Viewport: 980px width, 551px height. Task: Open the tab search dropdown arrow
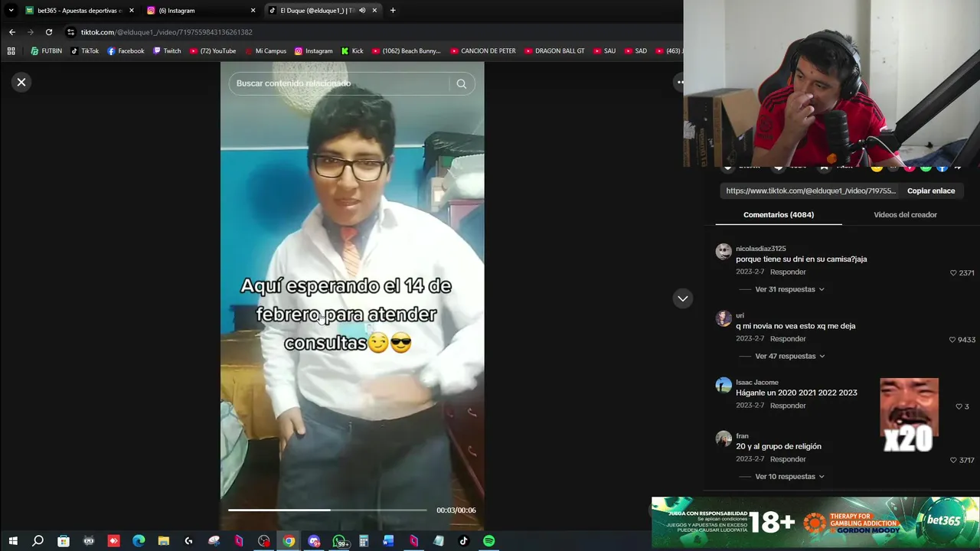[11, 11]
